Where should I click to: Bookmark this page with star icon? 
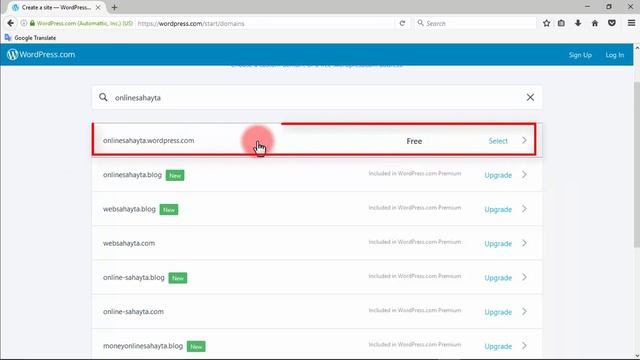click(547, 23)
